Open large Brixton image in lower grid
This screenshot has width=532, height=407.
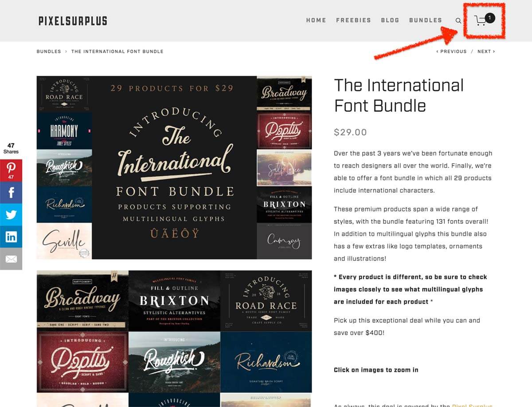(174, 300)
